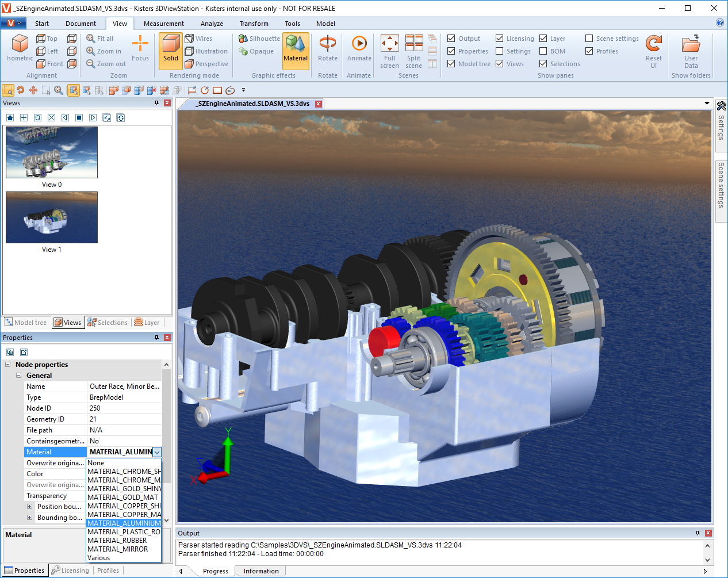
Task: Choose MATERIAL_MIRROR from the list
Action: click(x=123, y=549)
